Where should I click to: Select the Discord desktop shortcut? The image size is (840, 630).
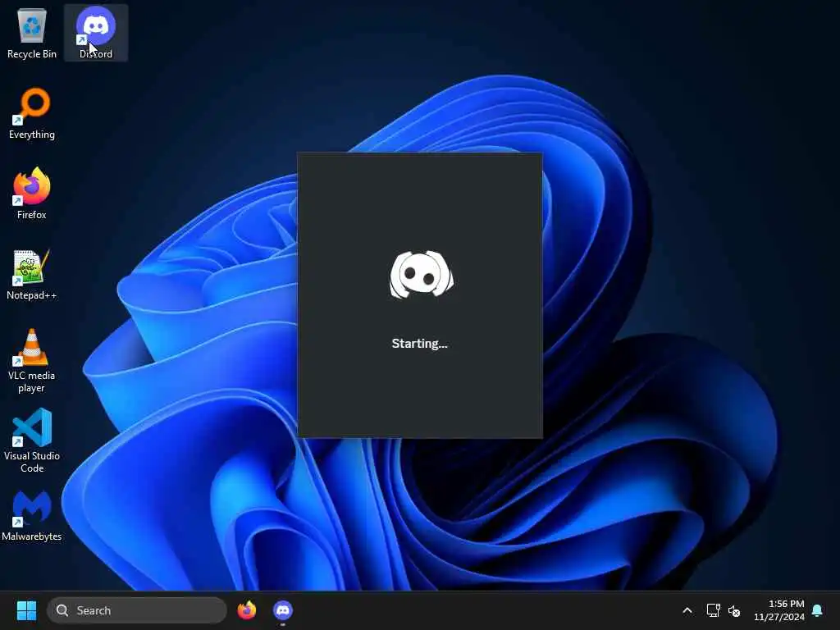point(96,33)
